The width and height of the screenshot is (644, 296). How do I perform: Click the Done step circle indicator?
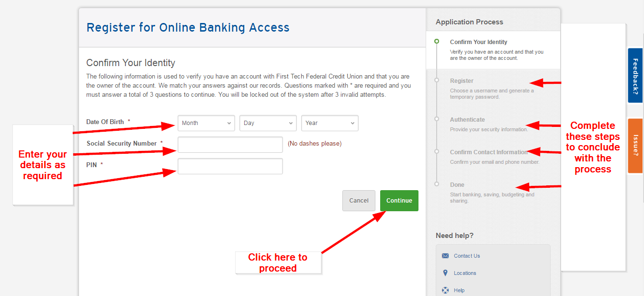click(437, 184)
